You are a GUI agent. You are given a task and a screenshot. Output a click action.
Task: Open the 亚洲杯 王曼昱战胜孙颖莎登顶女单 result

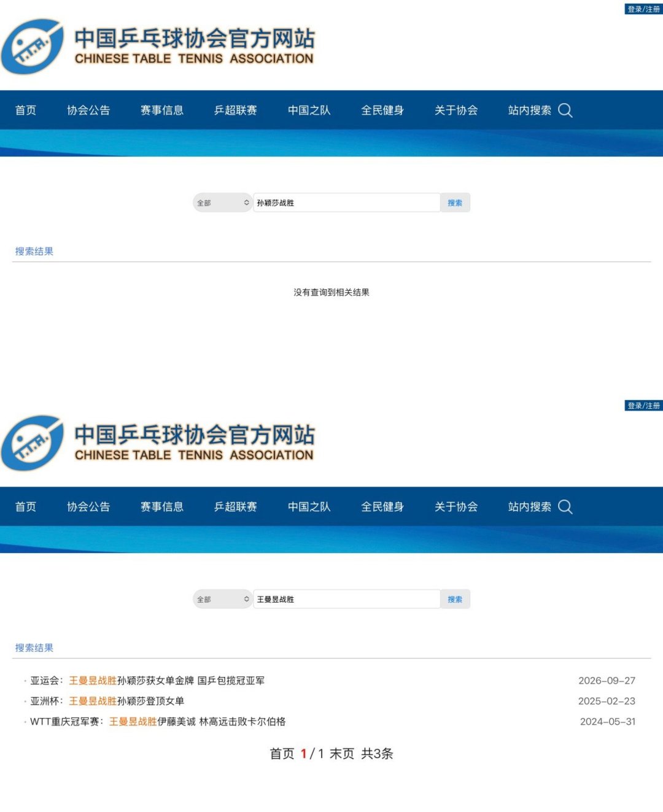(x=107, y=701)
